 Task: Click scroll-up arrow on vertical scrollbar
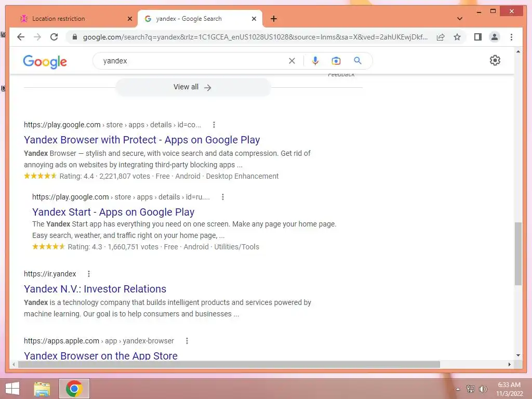(x=518, y=51)
